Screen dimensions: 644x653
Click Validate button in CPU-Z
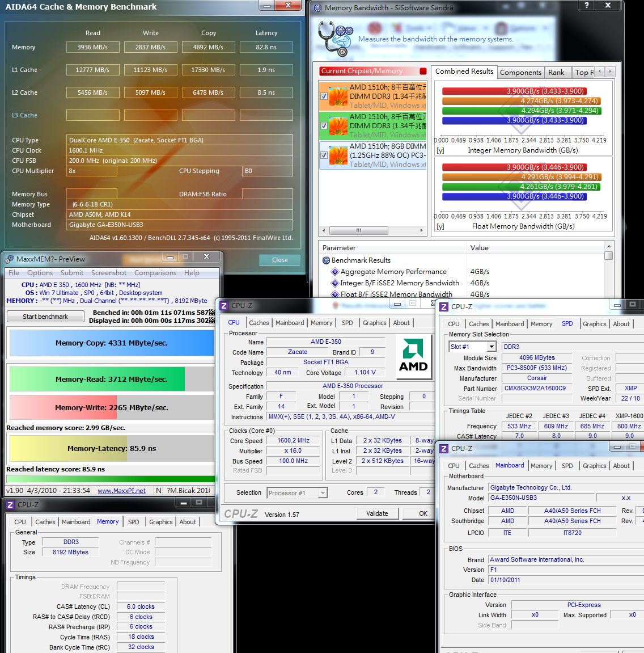[377, 513]
